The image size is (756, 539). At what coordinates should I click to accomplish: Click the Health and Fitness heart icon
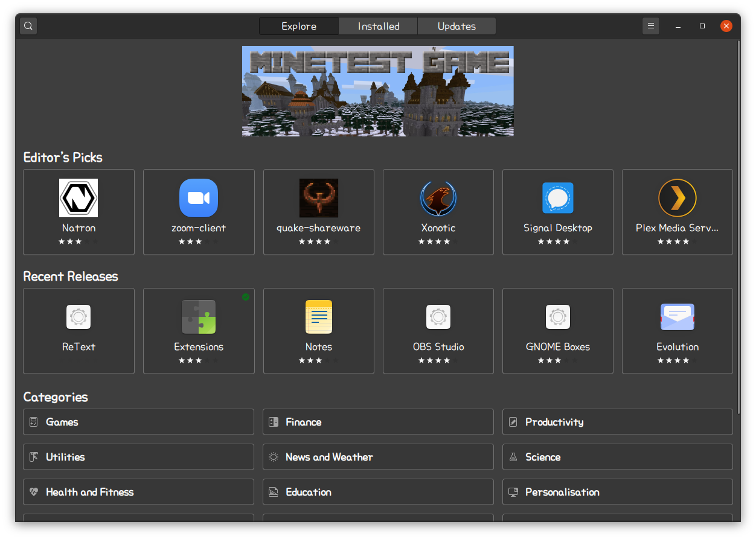click(34, 492)
